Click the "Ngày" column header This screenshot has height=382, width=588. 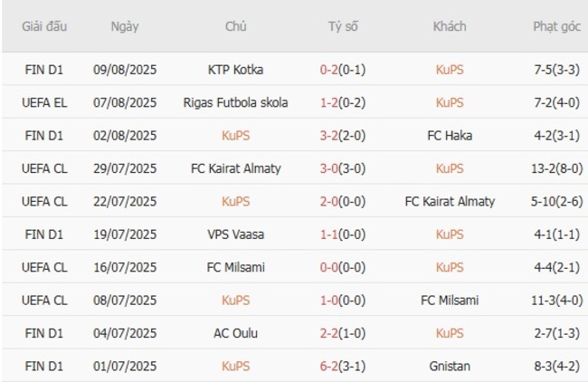pos(125,26)
